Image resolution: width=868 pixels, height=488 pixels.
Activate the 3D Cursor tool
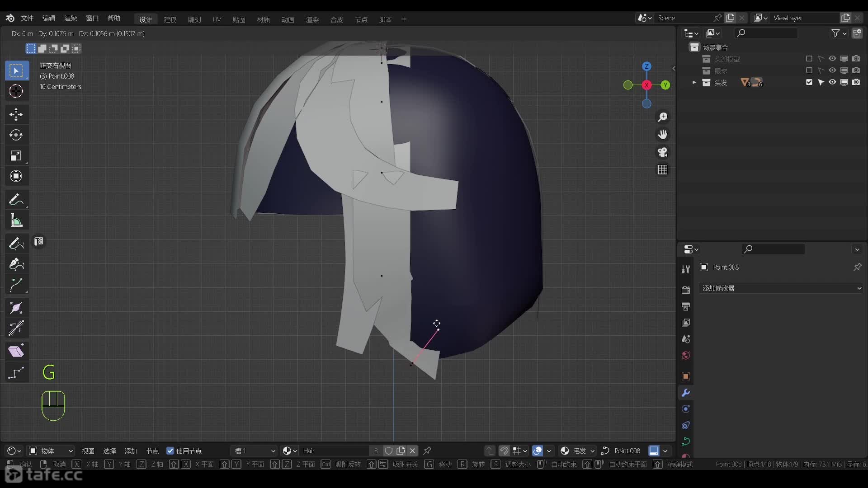click(16, 91)
